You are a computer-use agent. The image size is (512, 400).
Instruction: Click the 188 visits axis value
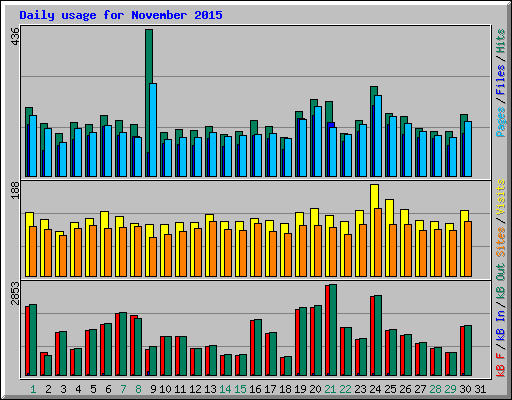[x=15, y=191]
